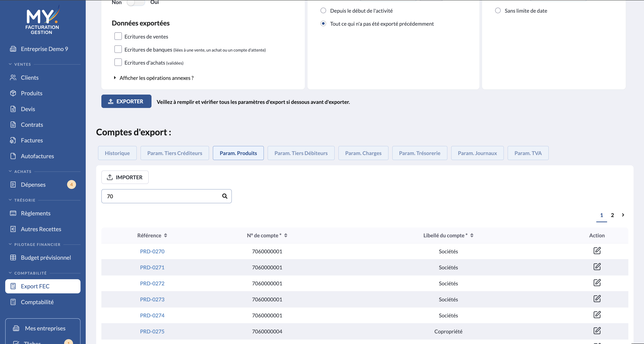This screenshot has height=344, width=644.
Task: Open the Historique tab
Action: click(x=117, y=153)
